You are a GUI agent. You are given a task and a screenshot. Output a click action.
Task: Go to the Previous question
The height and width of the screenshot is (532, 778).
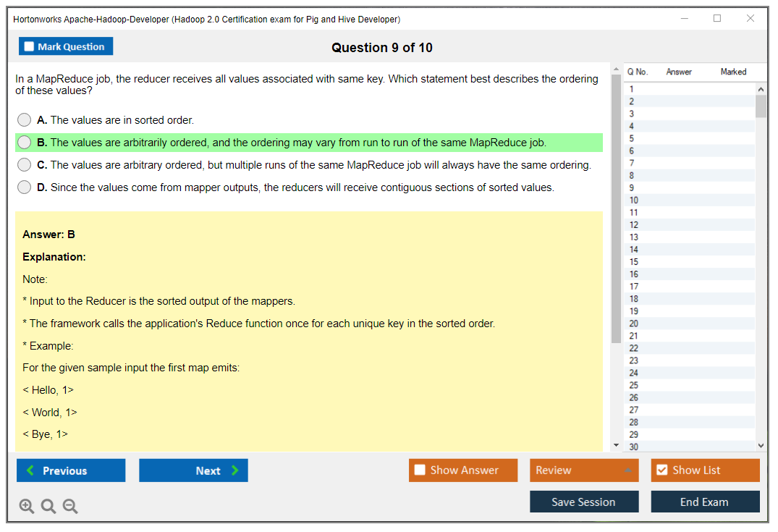point(71,470)
